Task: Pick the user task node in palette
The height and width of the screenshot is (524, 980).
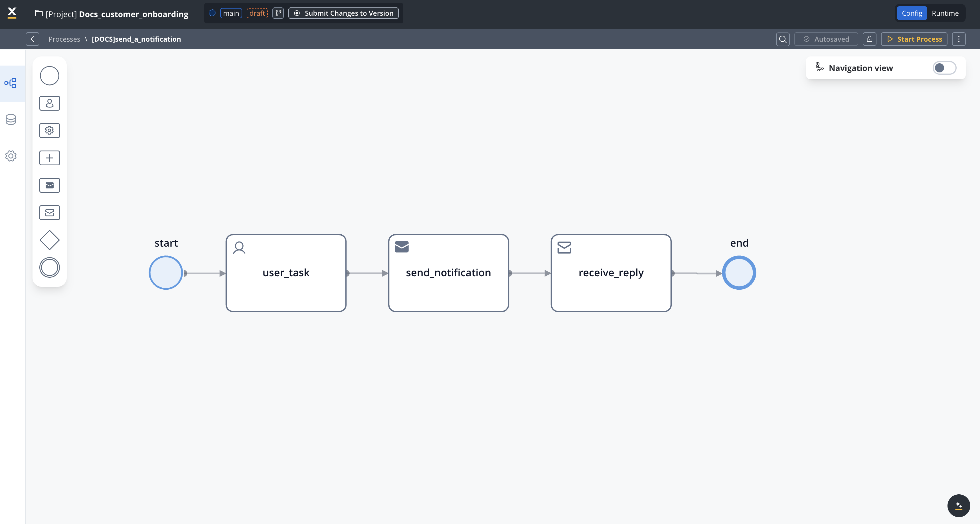Action: coord(49,103)
